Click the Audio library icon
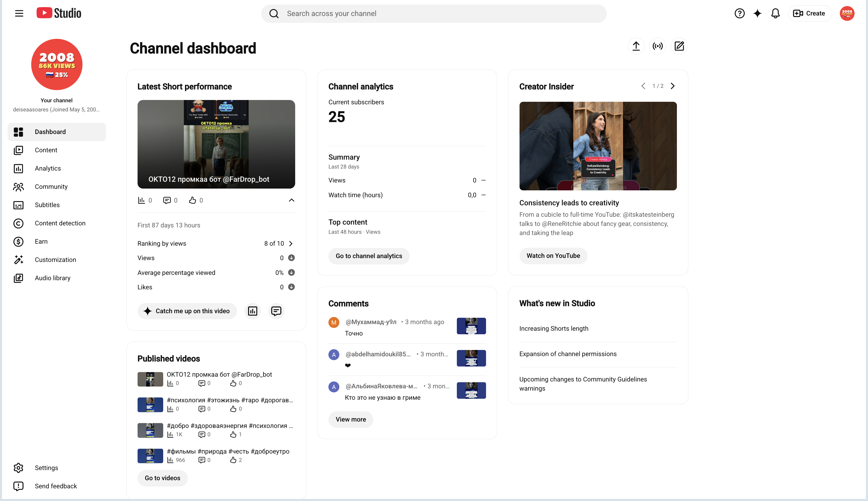Viewport: 868px width, 501px height. click(x=18, y=278)
